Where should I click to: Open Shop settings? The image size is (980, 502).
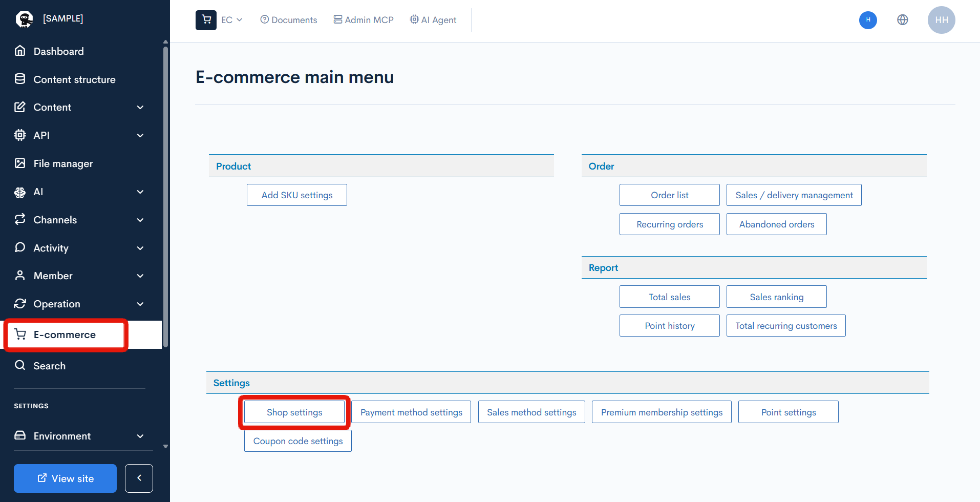pyautogui.click(x=294, y=412)
